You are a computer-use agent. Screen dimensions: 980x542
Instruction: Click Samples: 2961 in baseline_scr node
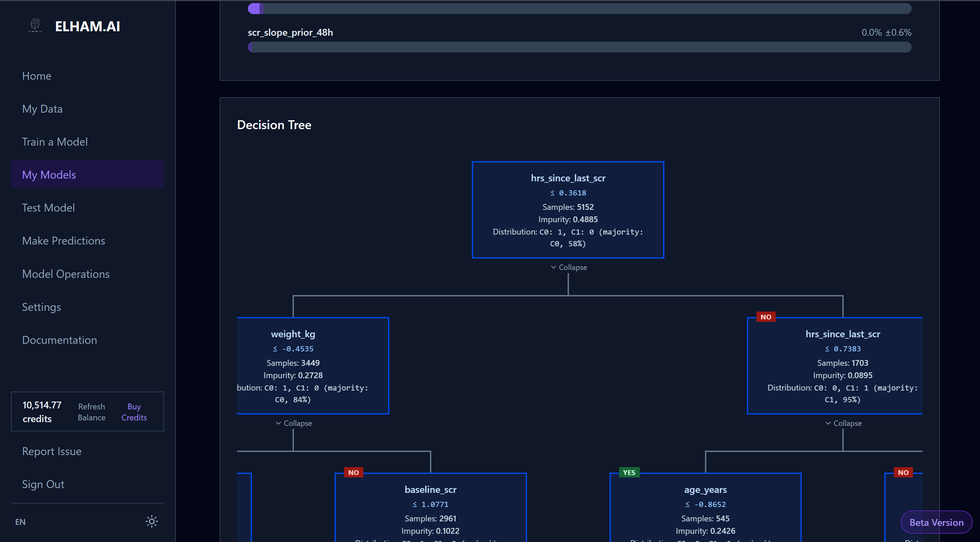(x=430, y=518)
